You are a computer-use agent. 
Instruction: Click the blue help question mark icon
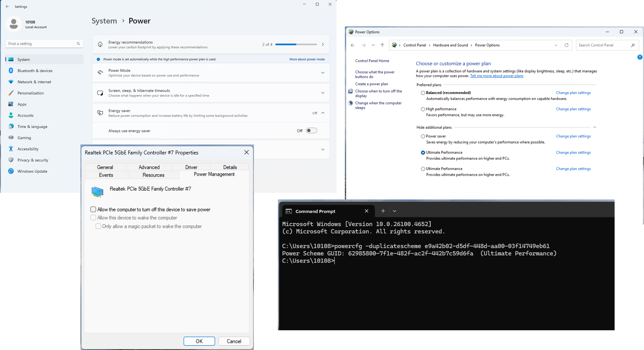[x=639, y=57]
